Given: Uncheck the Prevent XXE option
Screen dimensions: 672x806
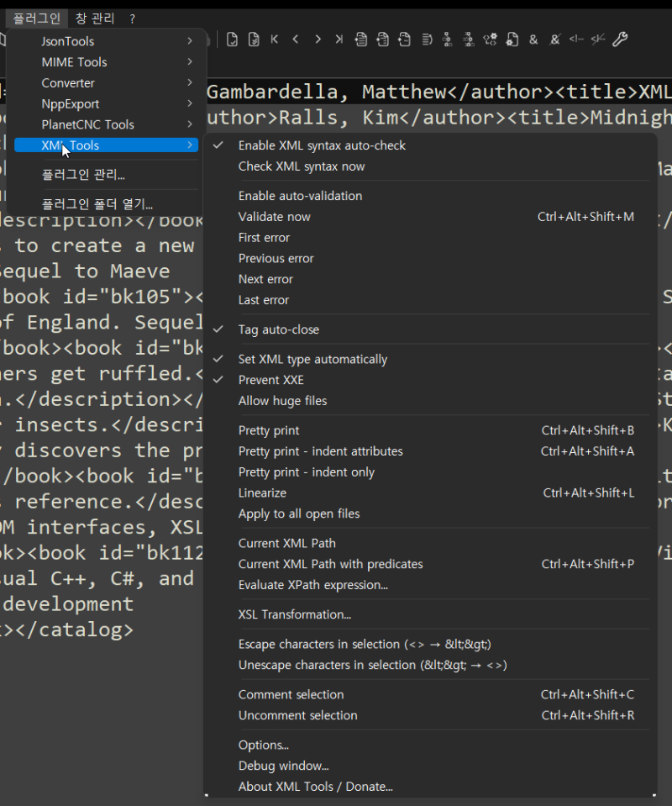Looking at the screenshot, I should 270,380.
